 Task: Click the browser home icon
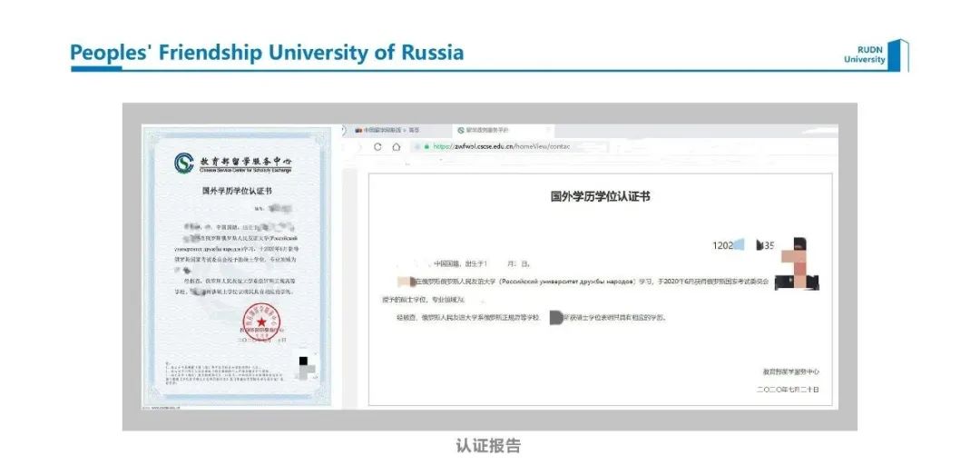[397, 146]
